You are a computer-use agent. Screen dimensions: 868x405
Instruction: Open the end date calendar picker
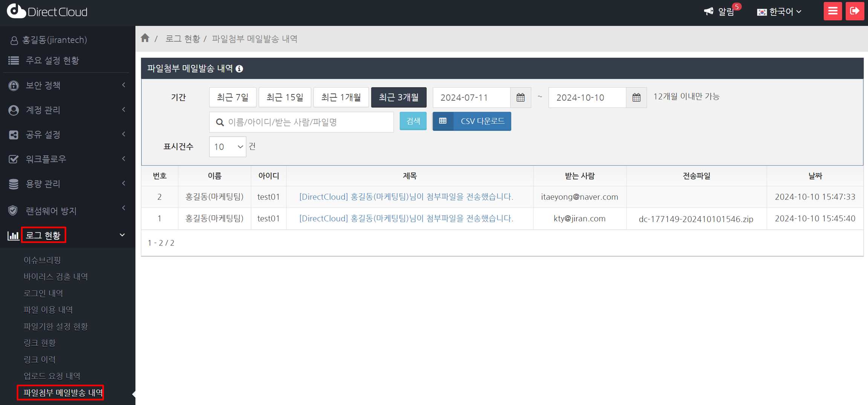(x=636, y=98)
